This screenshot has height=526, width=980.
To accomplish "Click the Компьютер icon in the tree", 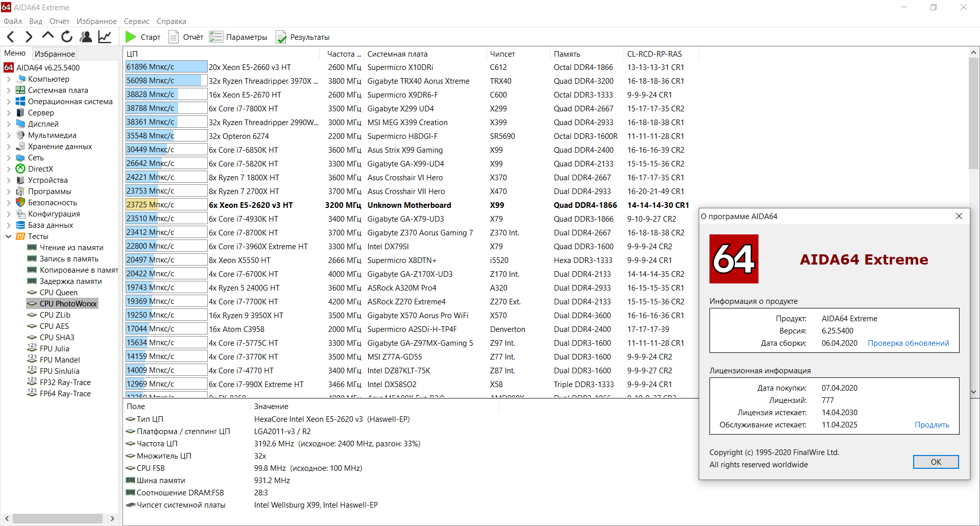I will [21, 79].
